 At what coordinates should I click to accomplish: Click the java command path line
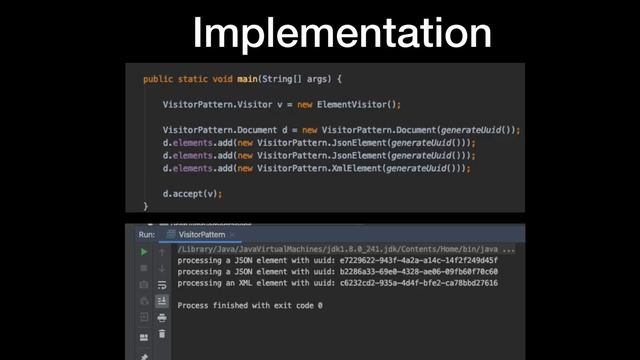(x=346, y=249)
